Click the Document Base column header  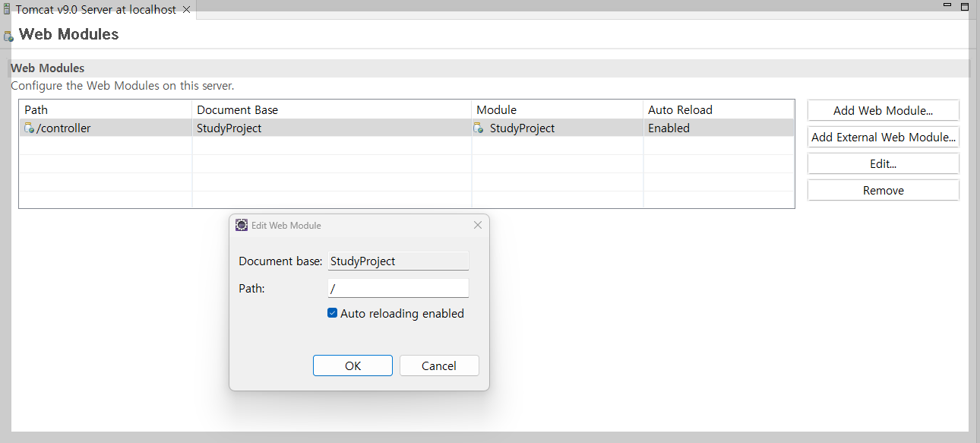coord(332,109)
